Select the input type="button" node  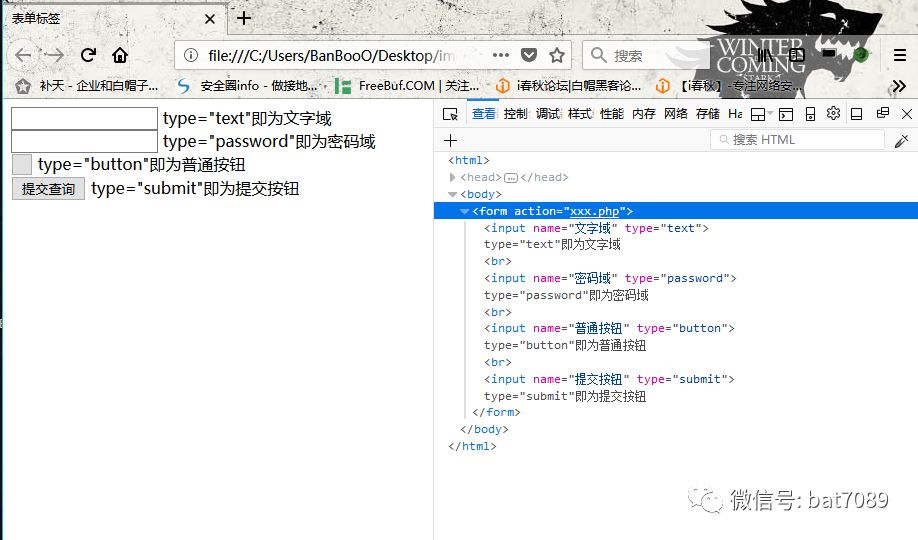609,329
